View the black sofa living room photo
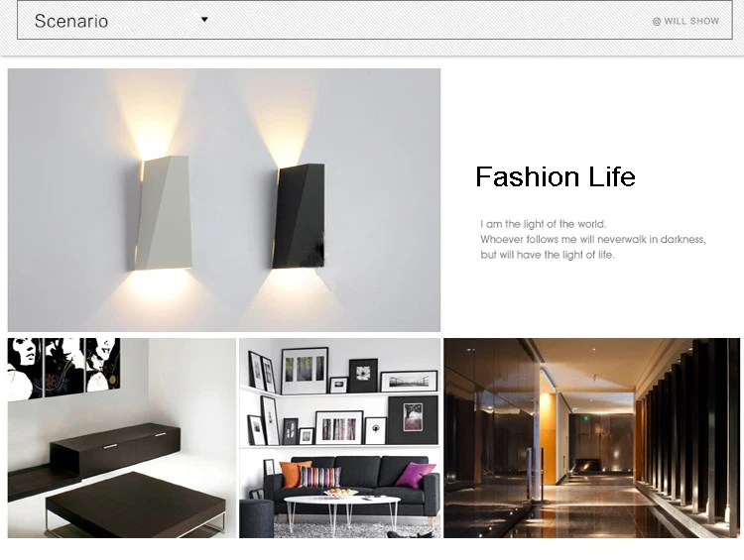 339,438
